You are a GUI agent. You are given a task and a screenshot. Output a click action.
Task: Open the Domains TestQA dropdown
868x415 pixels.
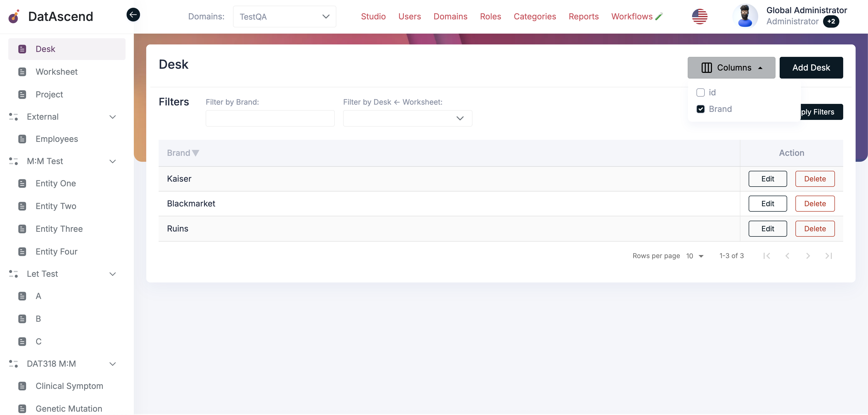coord(284,17)
